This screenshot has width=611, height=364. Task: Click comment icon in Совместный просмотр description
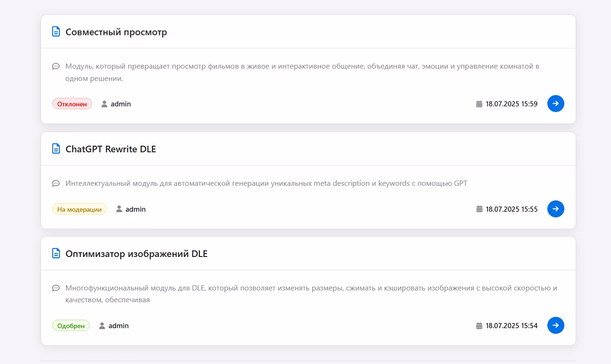pyautogui.click(x=56, y=66)
